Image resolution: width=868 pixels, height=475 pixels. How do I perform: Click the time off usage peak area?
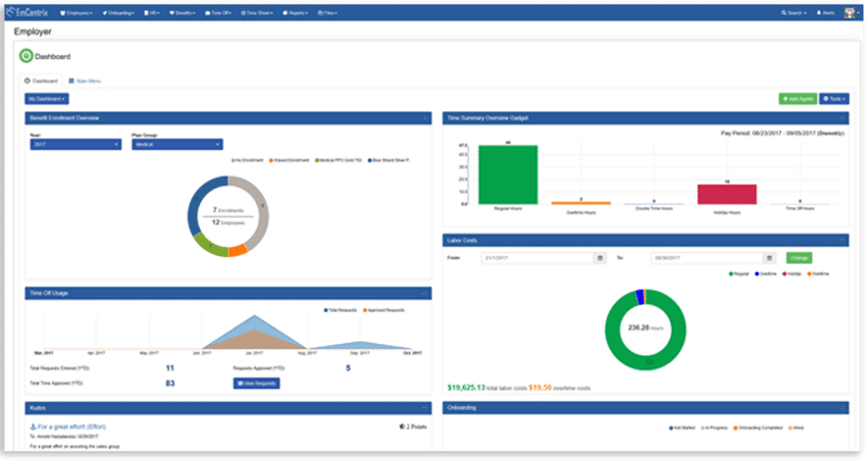click(x=254, y=331)
